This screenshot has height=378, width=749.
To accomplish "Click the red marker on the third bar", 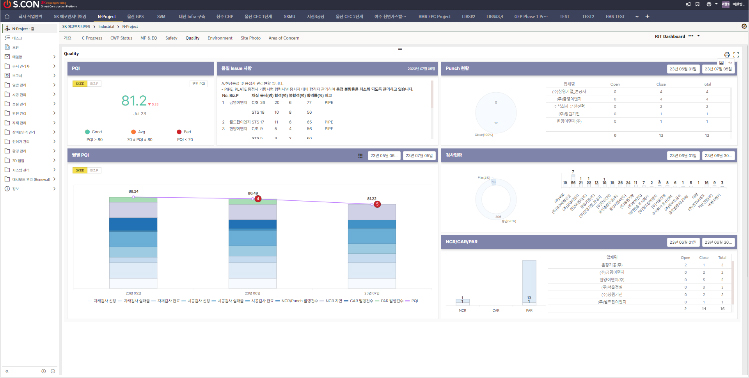I will [377, 205].
